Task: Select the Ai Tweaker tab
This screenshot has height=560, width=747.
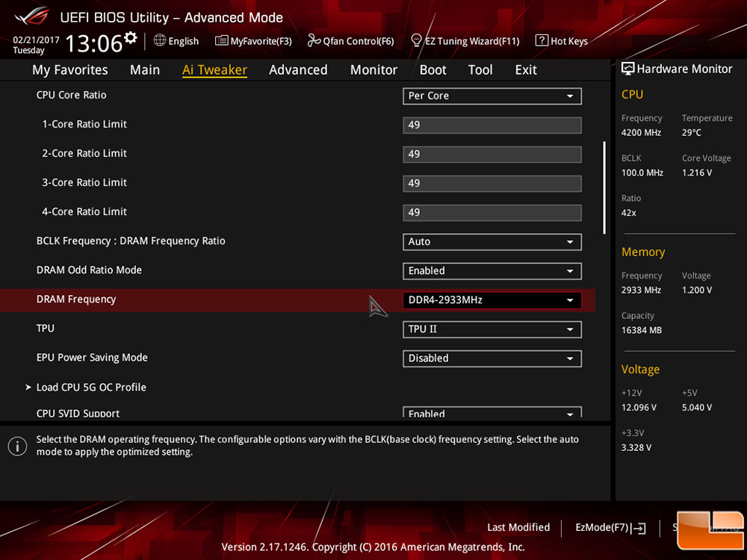Action: click(214, 70)
